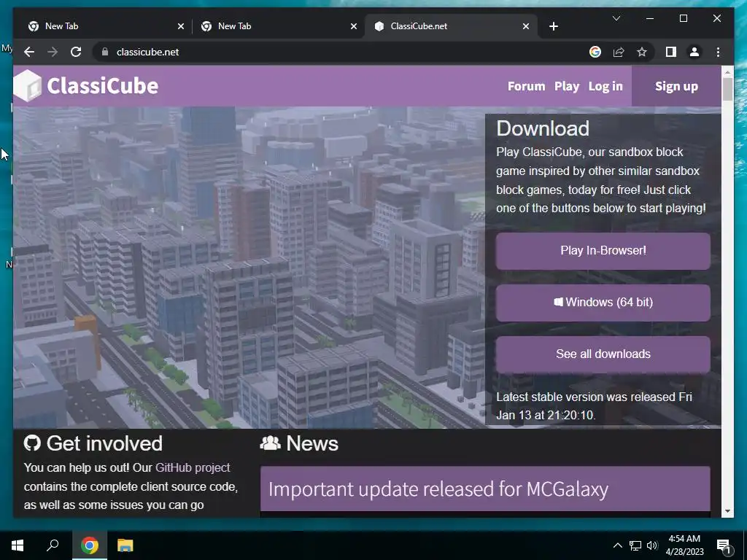Click the padlock site info icon
Image resolution: width=747 pixels, height=560 pixels.
tap(105, 52)
